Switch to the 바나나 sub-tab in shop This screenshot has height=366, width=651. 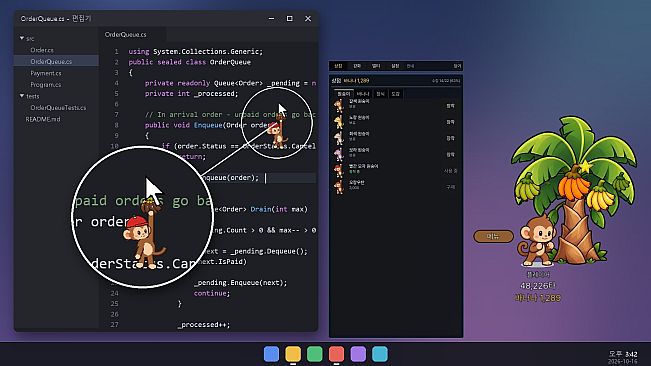click(x=363, y=94)
